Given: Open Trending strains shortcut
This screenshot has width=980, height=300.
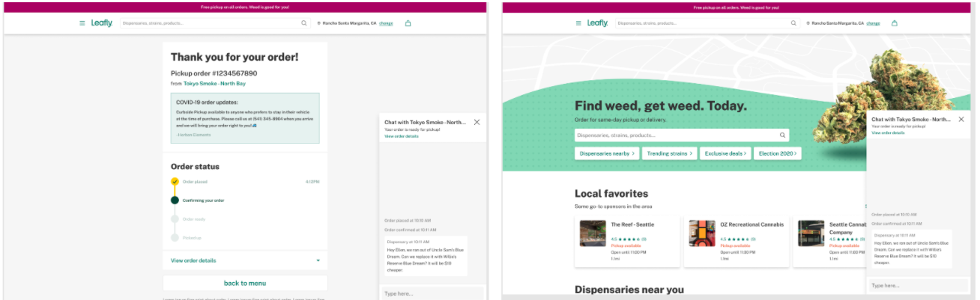Looking at the screenshot, I should click(670, 153).
